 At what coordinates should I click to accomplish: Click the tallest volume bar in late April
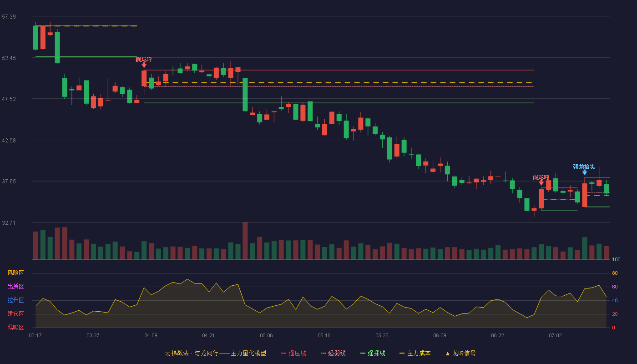pyautogui.click(x=245, y=241)
